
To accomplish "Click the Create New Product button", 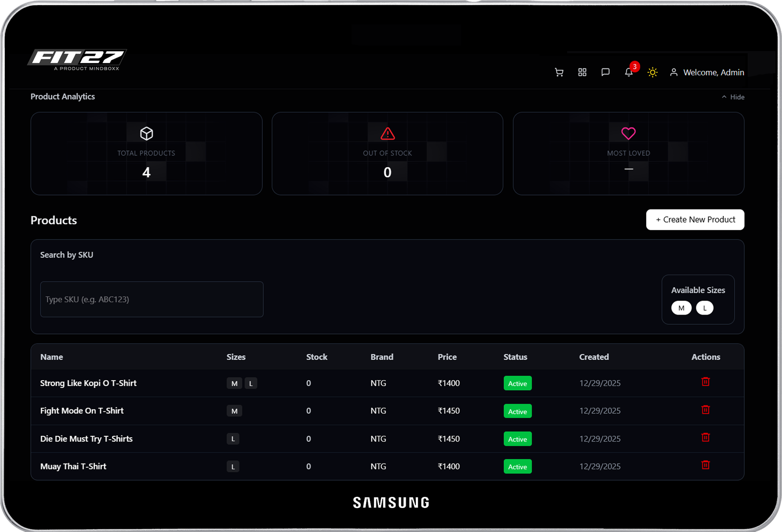I will pos(695,220).
